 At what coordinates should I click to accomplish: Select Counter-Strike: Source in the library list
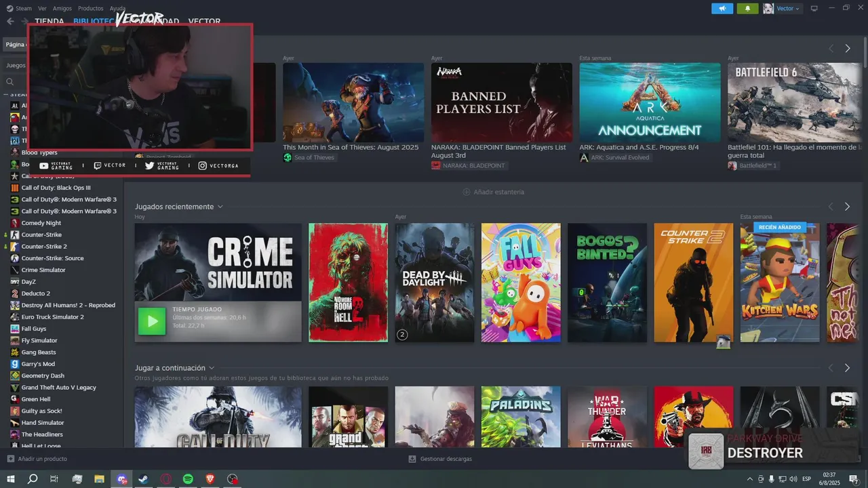53,258
